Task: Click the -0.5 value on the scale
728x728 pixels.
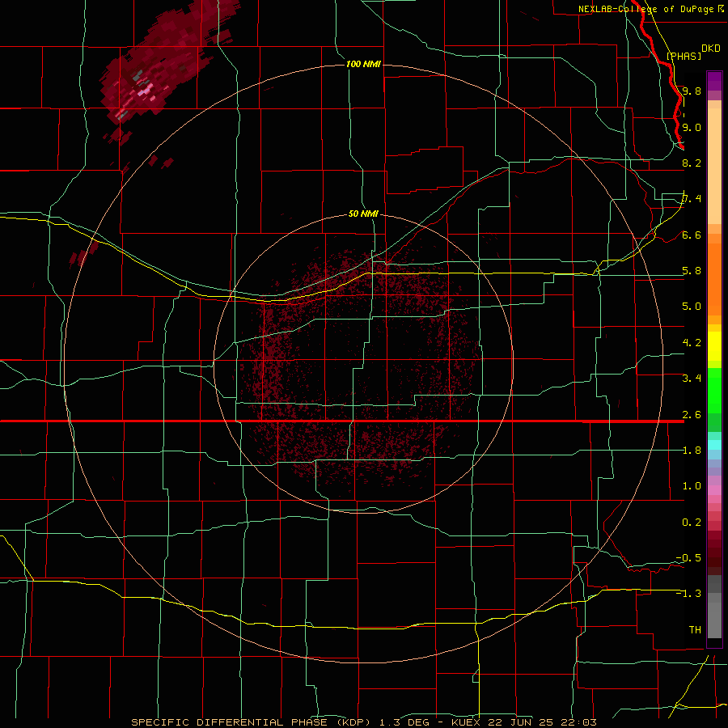Action: point(688,558)
